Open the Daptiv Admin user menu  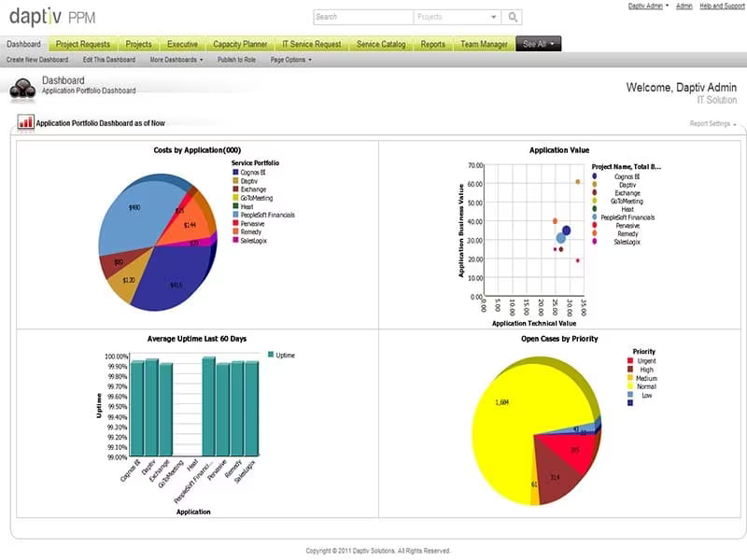pos(648,6)
